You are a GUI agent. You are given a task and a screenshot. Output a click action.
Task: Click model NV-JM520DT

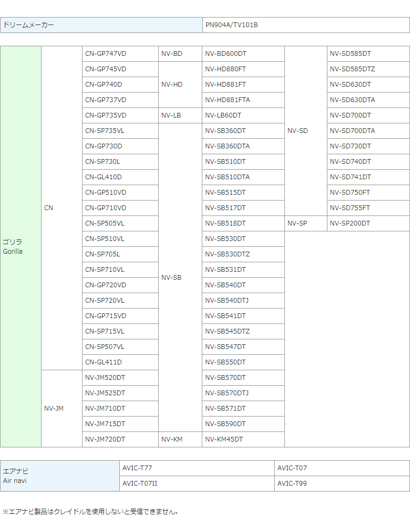click(120, 378)
